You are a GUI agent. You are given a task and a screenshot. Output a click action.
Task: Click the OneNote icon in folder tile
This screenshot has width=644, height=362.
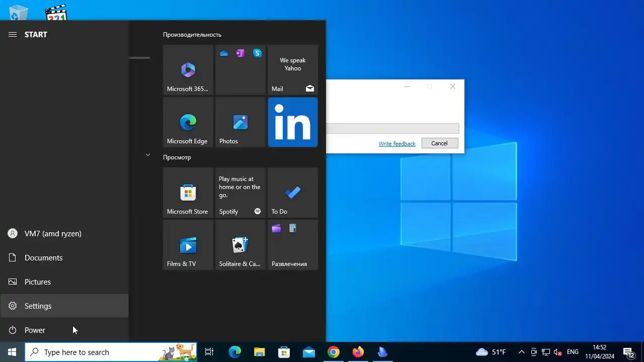point(240,53)
